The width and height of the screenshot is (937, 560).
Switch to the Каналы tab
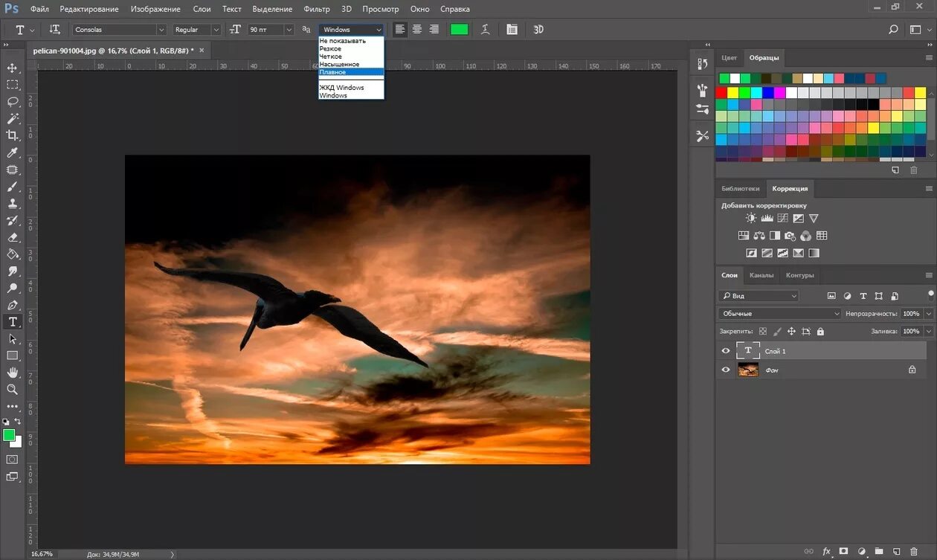761,275
